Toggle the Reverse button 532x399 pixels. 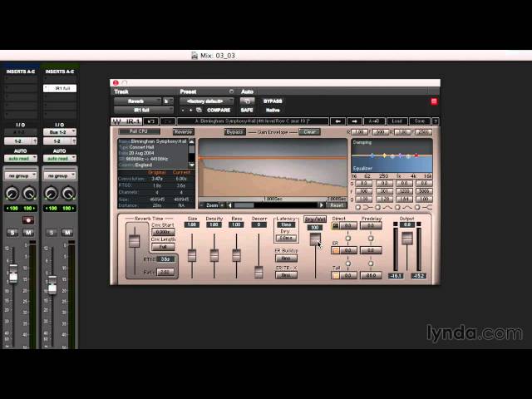point(183,131)
